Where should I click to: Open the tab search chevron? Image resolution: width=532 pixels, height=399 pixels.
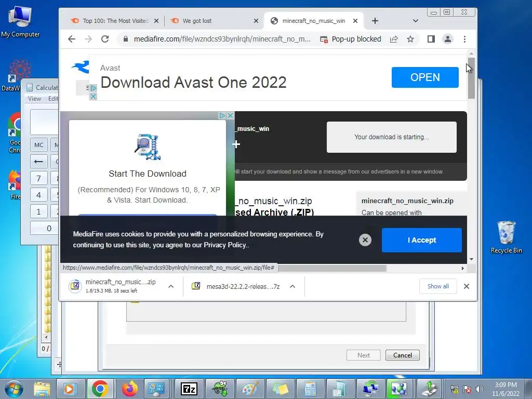pos(415,21)
